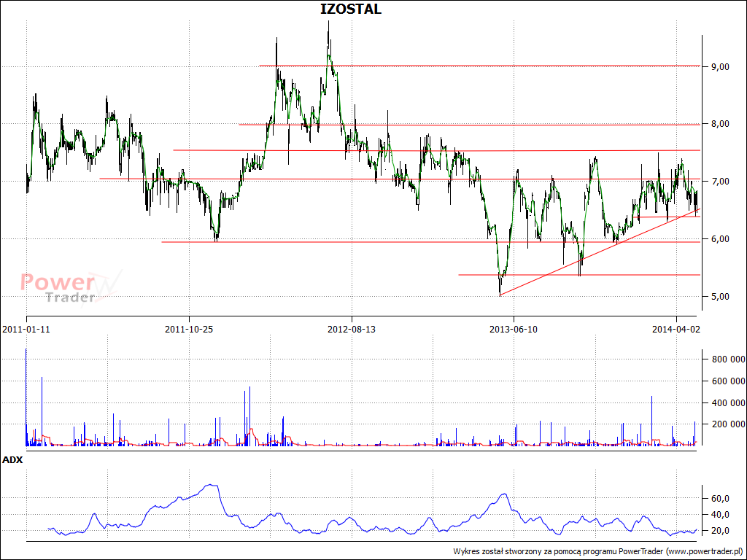Click the 60,0 ADX axis label
Image resolution: width=747 pixels, height=560 pixels.
[x=720, y=499]
